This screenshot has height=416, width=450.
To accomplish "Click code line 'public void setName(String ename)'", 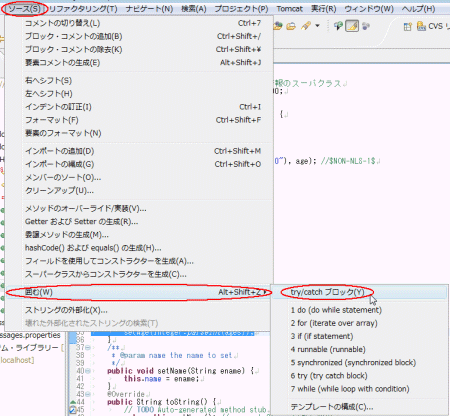I will (180, 371).
